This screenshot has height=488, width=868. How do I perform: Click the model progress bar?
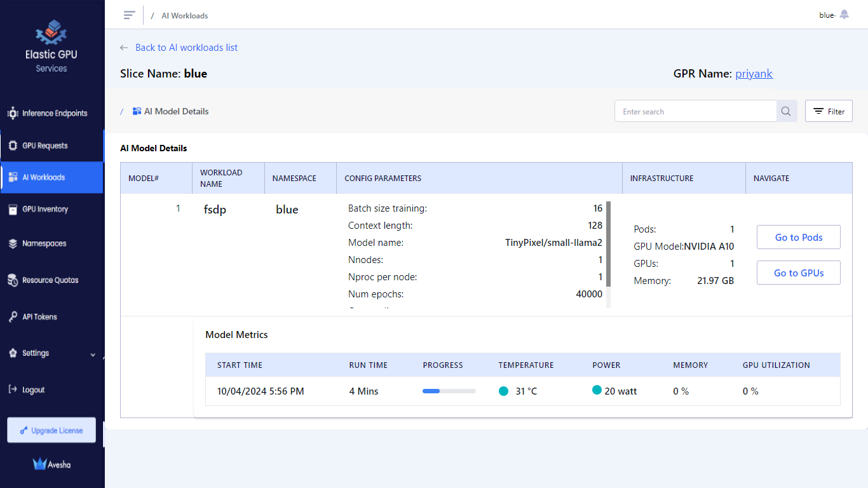(x=449, y=391)
